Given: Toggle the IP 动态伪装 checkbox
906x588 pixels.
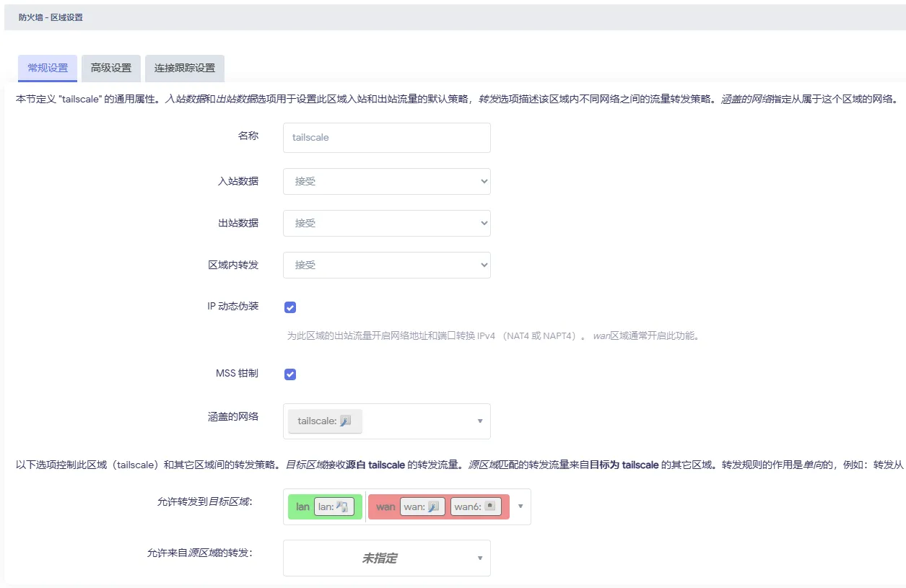Looking at the screenshot, I should coord(290,307).
